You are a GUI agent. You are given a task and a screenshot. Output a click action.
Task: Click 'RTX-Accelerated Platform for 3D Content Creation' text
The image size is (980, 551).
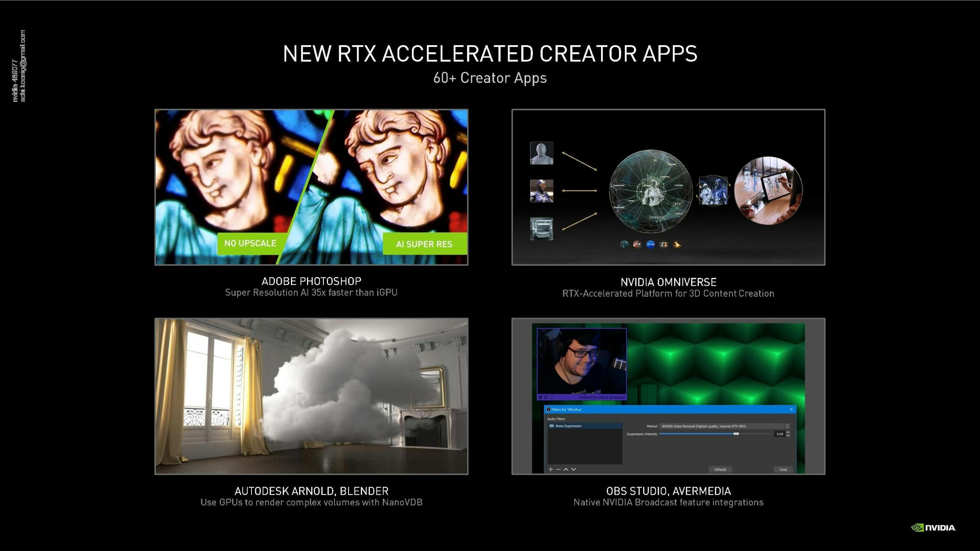668,293
